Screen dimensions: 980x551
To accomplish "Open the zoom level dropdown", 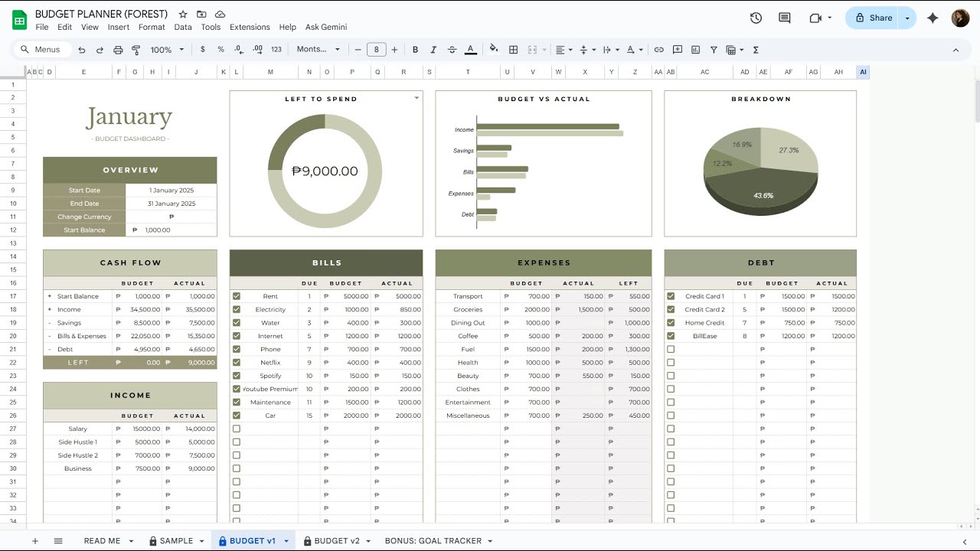I will point(167,50).
